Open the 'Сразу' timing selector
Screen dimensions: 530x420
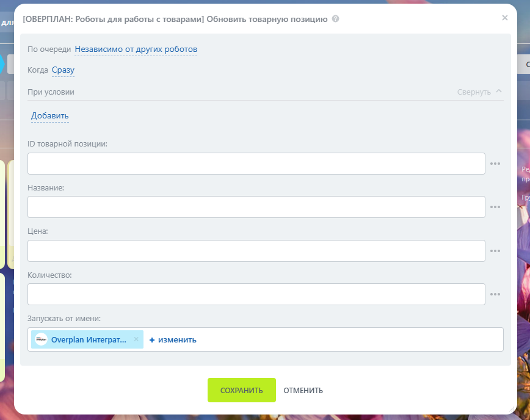[x=63, y=70]
